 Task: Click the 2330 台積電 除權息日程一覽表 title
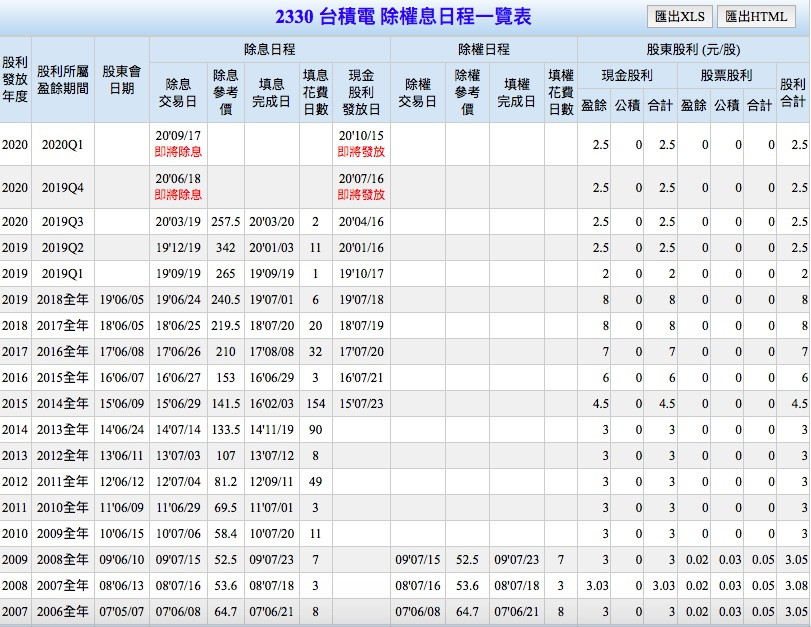coord(404,17)
